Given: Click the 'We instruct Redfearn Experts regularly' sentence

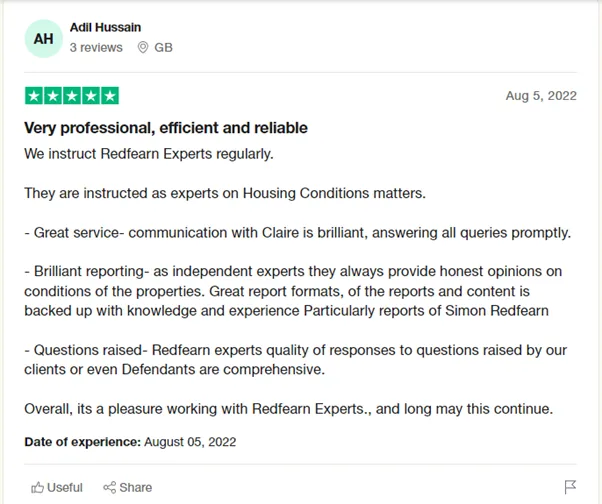Looking at the screenshot, I should click(149, 154).
